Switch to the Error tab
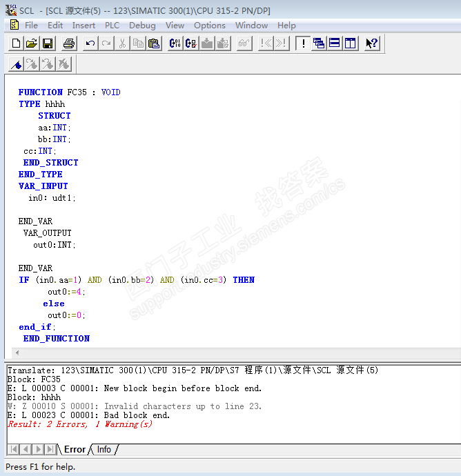Screen dimensions: 461x476 [75, 449]
